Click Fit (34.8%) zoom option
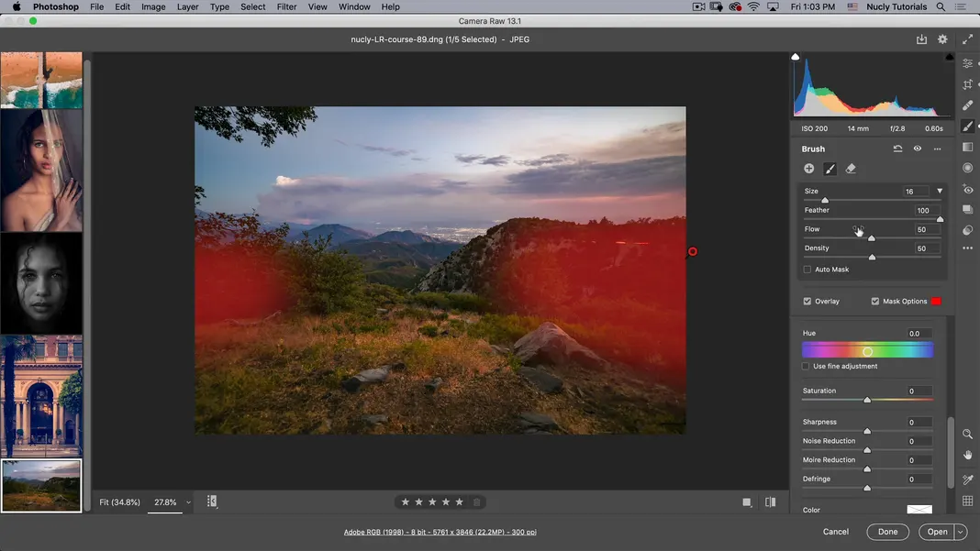The height and width of the screenshot is (551, 980). pyautogui.click(x=119, y=502)
